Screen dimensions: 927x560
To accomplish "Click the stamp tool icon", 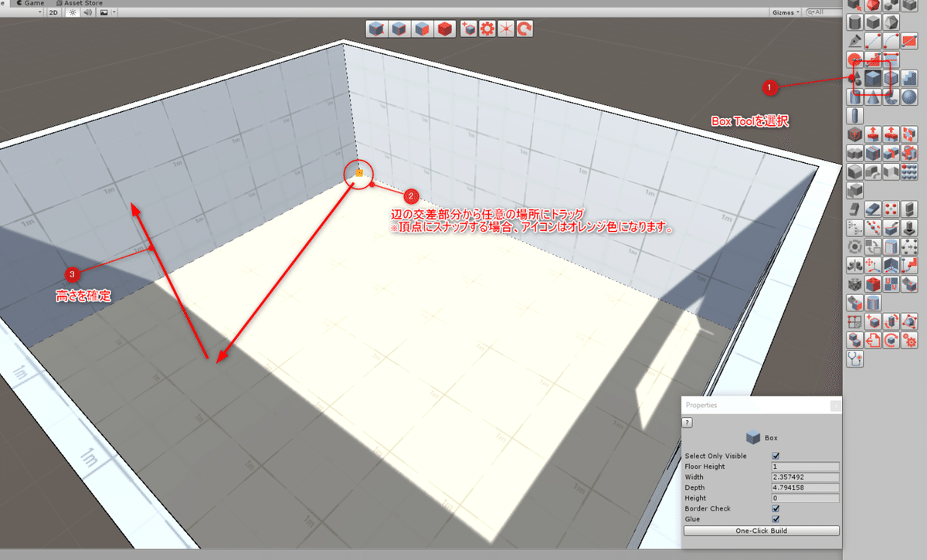I will (x=909, y=228).
